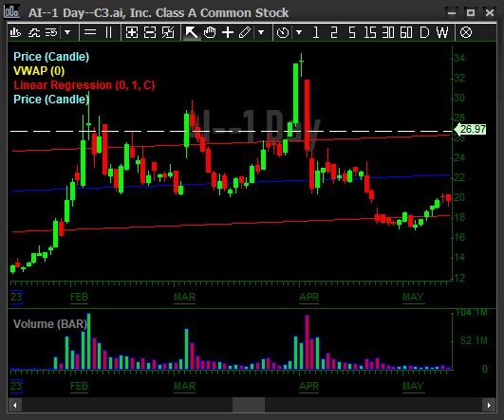Click the zoom in plus icon

(132, 32)
